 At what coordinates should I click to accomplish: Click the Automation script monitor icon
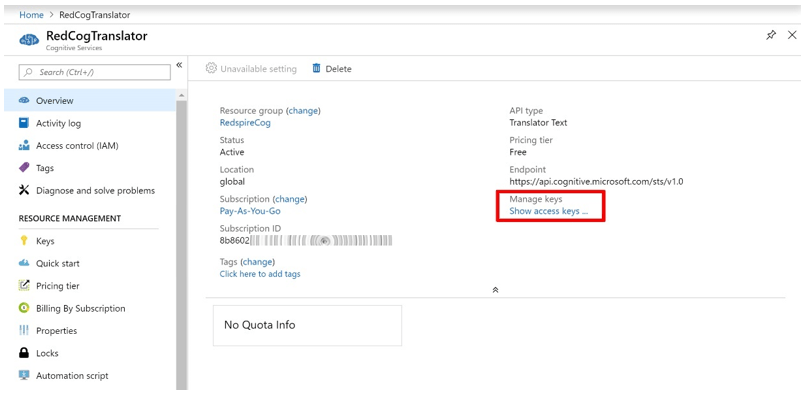pos(24,375)
